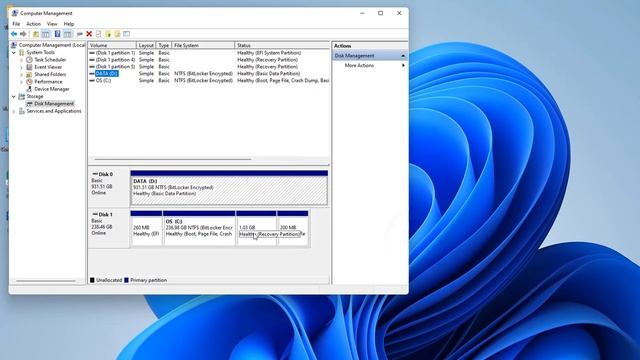This screenshot has width=640, height=360.
Task: Select 200 MB partition block on Disk 1
Action: coord(293,229)
